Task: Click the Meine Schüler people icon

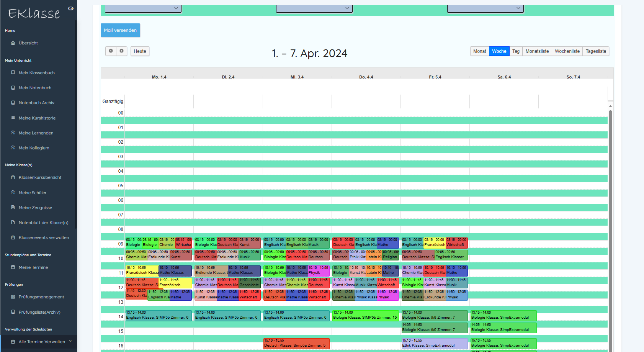Action: [13, 192]
